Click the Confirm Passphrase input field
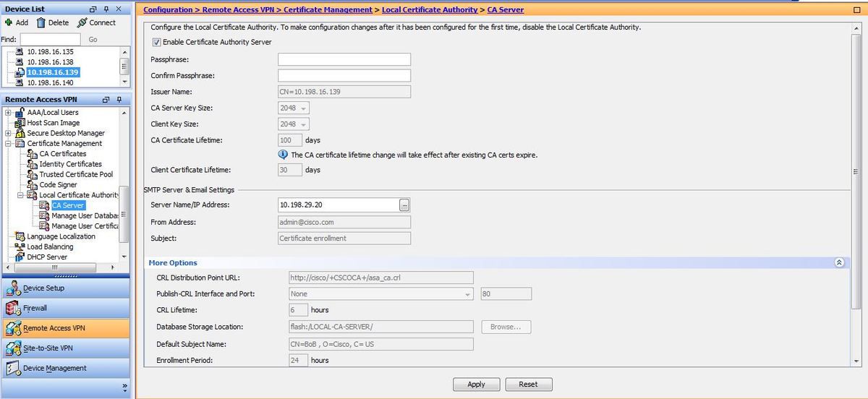The width and height of the screenshot is (868, 399). (344, 75)
